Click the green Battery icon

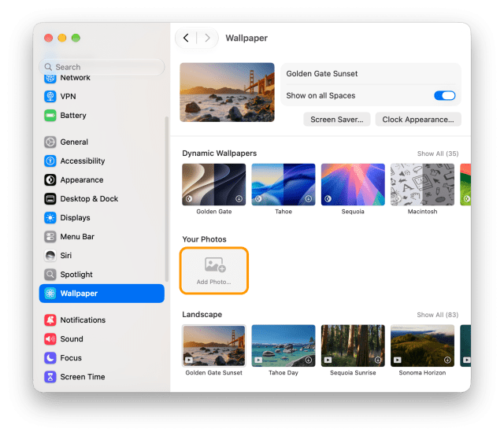point(50,116)
